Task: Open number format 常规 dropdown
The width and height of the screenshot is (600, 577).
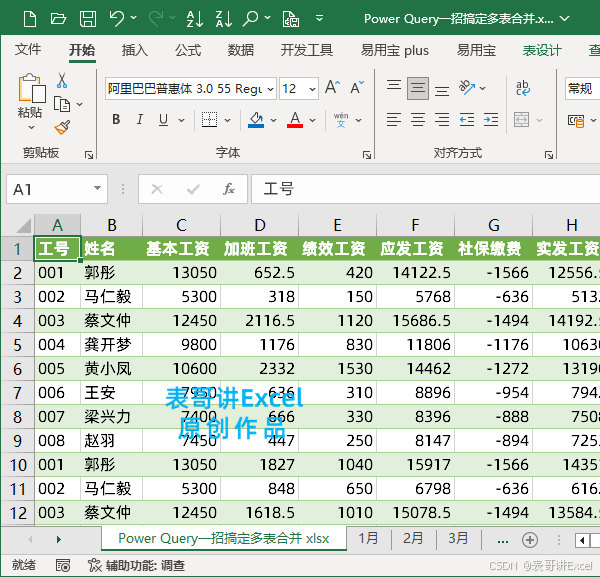Action: [x=582, y=89]
